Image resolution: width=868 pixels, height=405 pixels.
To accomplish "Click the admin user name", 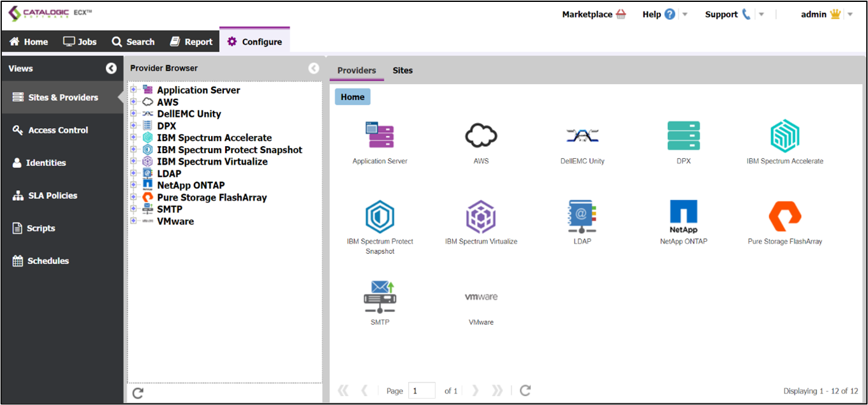I will coord(814,14).
